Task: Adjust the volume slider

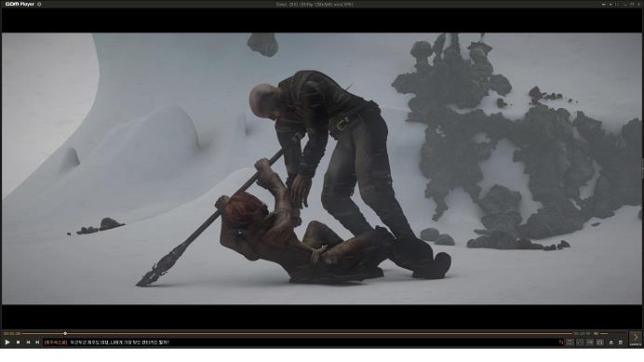Action: coord(605,334)
